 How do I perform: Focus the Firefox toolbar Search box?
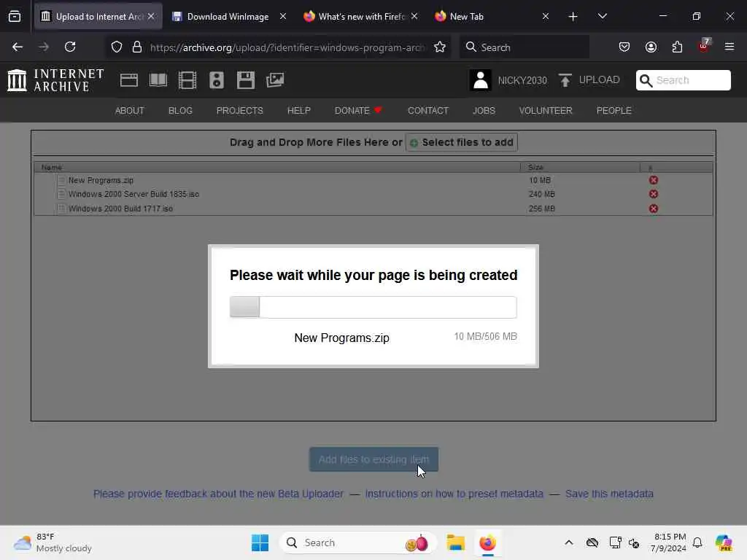[x=524, y=47]
